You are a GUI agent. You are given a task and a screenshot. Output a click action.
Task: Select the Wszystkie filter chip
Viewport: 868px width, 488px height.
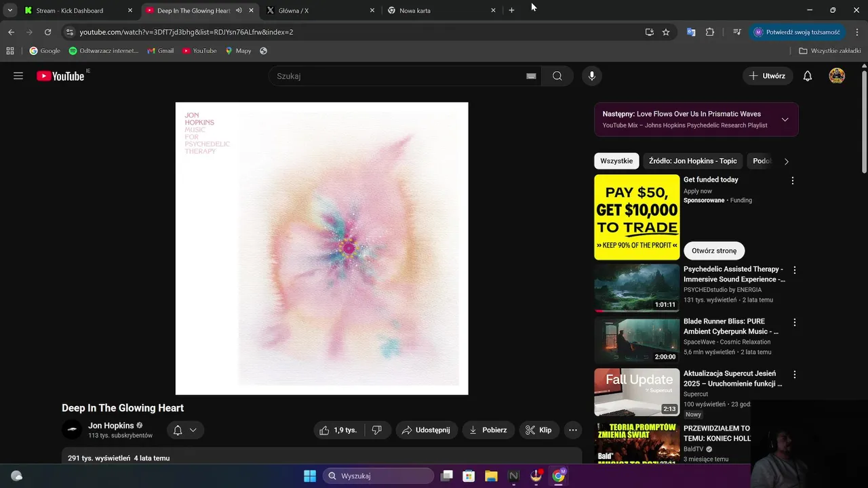point(616,161)
